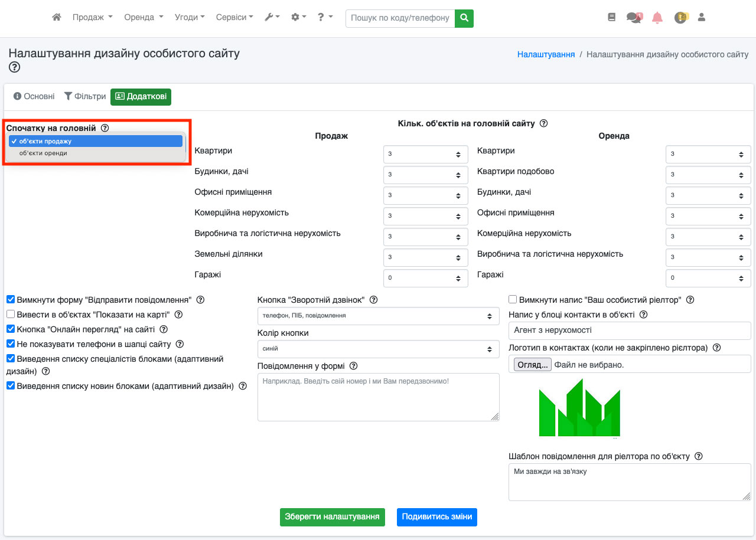Click help icon beside "Кнопка Зворотній дзвінок"

pos(373,300)
